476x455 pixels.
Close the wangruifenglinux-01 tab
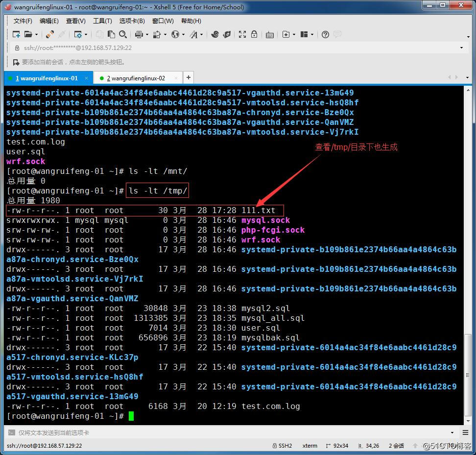(x=87, y=78)
